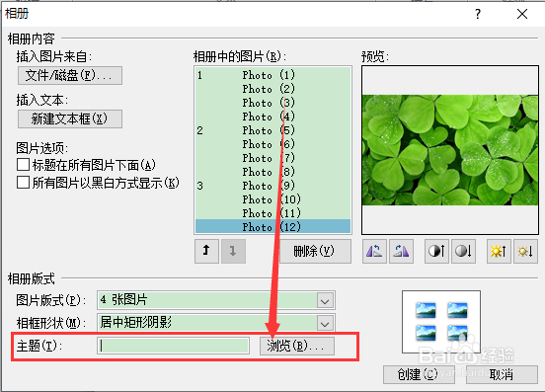Rotate picture counterclockwise icon
The height and width of the screenshot is (392, 545).
pyautogui.click(x=374, y=251)
